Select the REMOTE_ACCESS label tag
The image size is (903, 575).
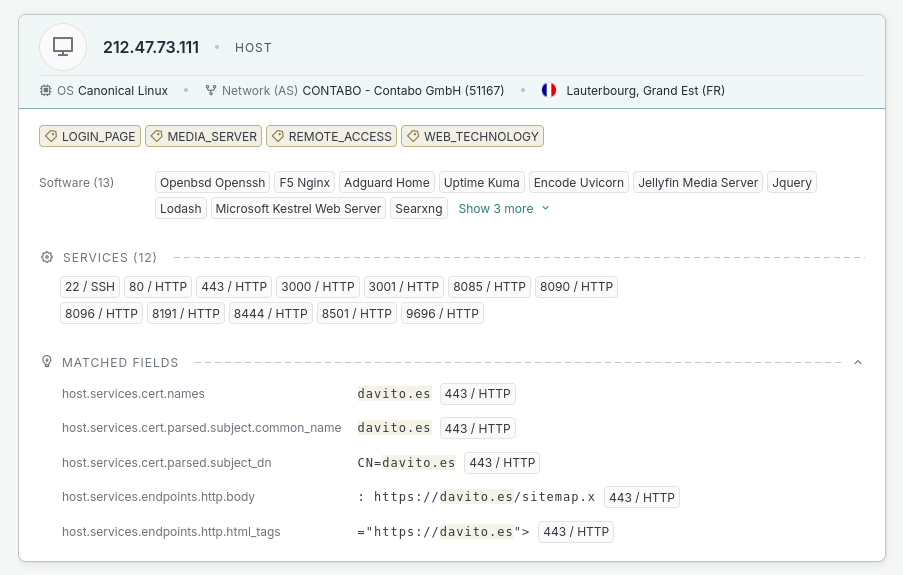(331, 137)
